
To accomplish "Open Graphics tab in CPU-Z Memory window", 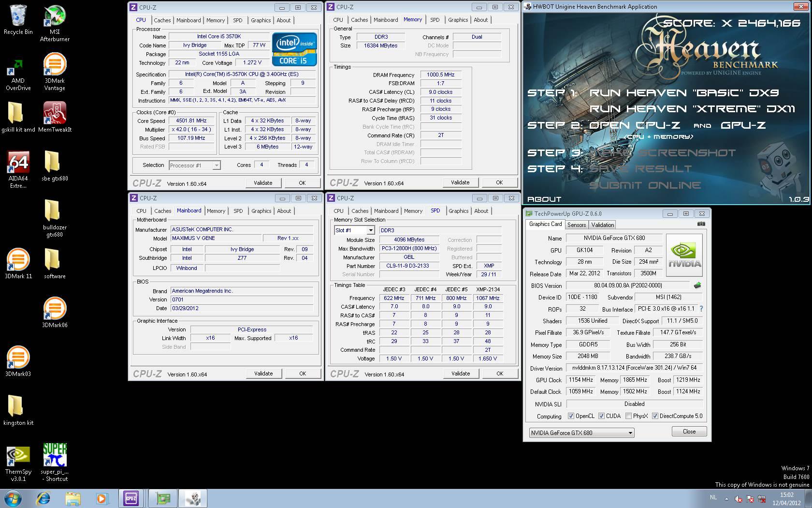I will pos(458,20).
